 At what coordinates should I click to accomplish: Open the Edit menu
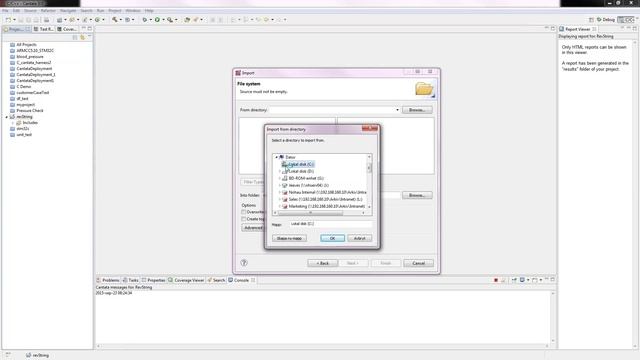[x=16, y=11]
